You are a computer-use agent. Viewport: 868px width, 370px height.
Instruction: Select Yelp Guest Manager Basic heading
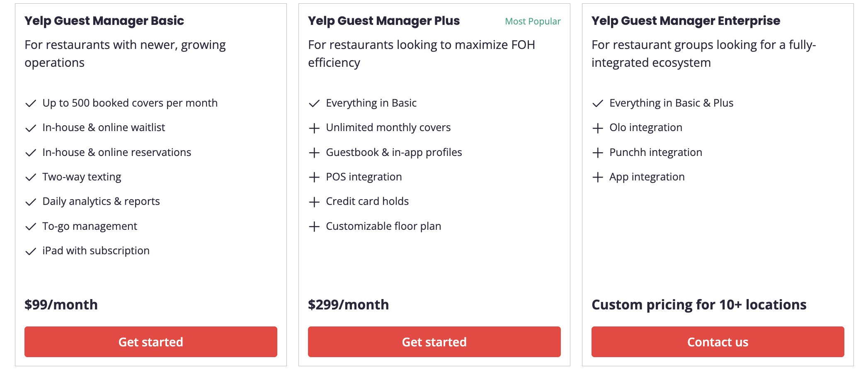click(104, 21)
